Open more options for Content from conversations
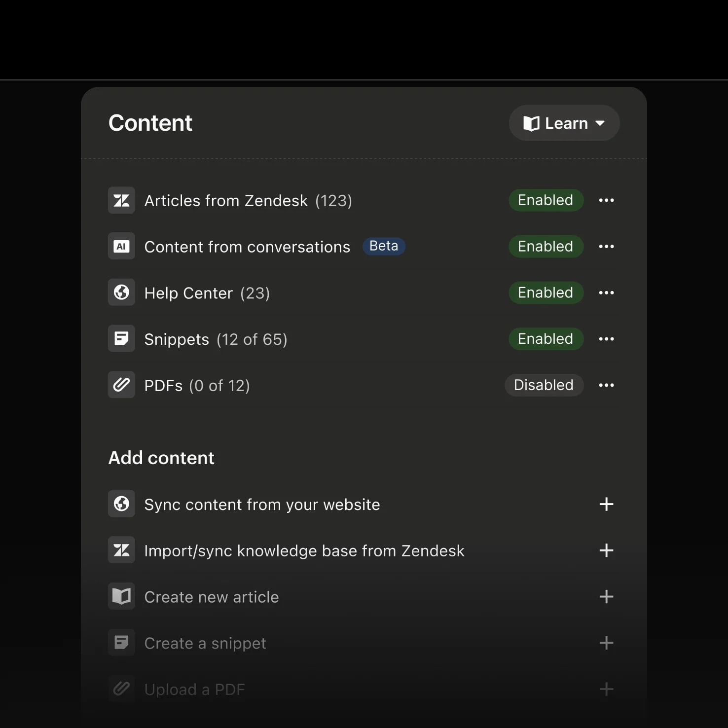The image size is (728, 728). (606, 246)
